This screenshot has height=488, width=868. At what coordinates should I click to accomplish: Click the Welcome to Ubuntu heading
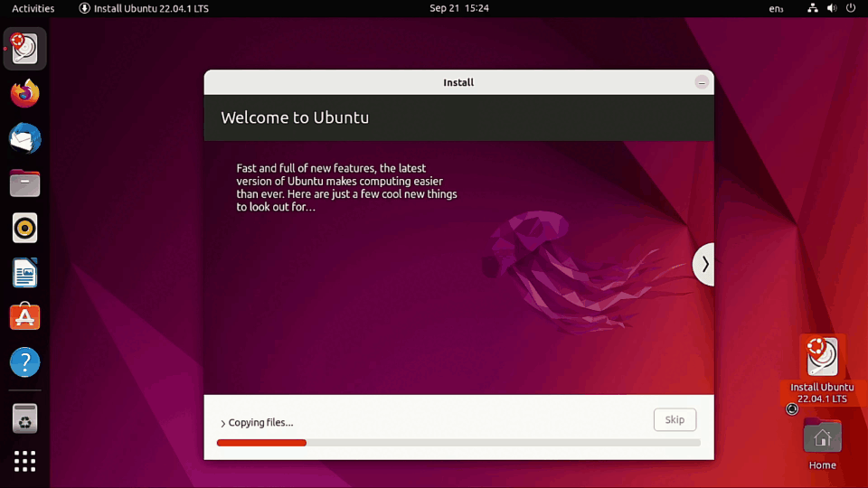295,117
